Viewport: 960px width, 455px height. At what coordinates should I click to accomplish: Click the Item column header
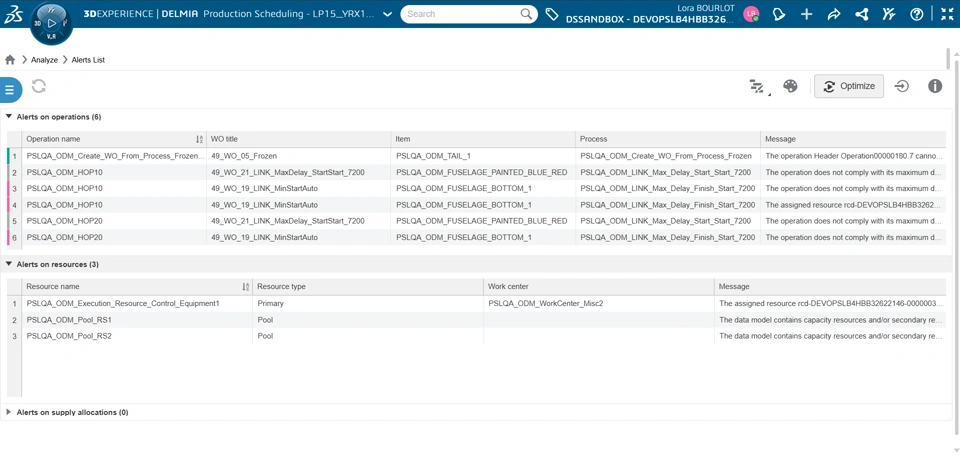point(483,139)
